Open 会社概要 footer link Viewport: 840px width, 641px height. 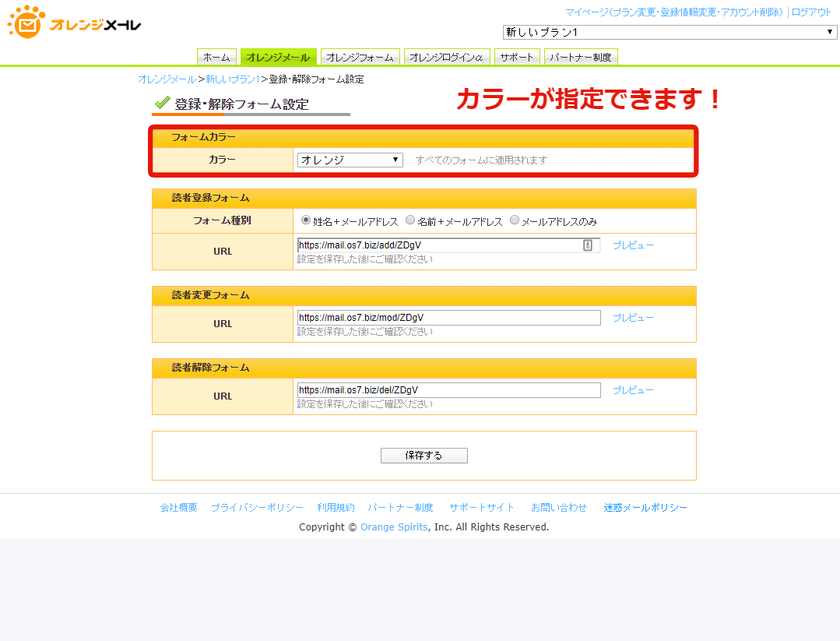tap(178, 507)
